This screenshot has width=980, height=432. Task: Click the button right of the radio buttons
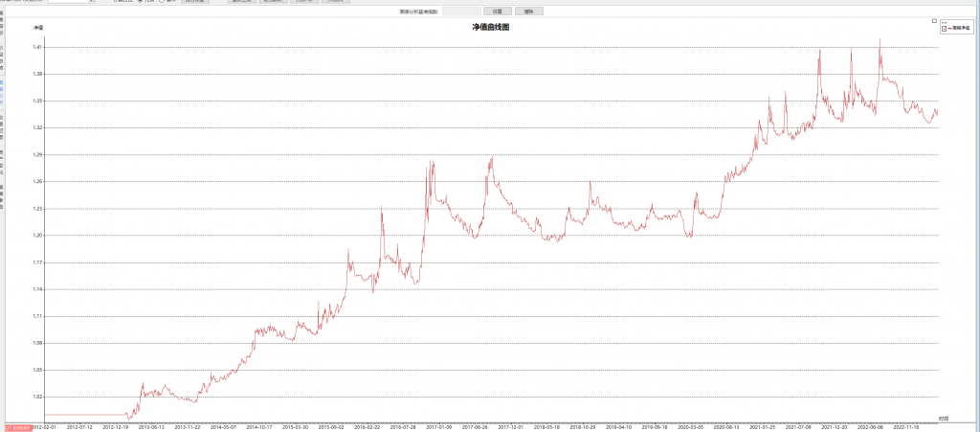194,1
